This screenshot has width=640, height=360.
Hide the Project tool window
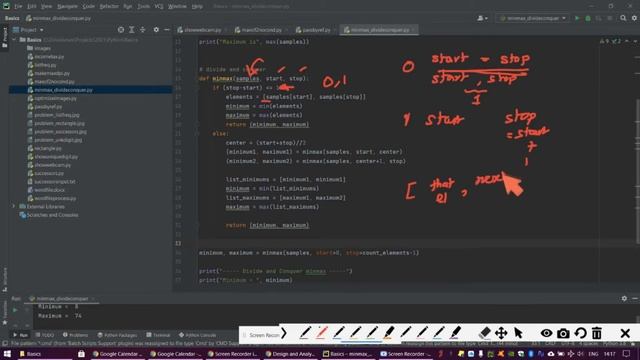167,30
